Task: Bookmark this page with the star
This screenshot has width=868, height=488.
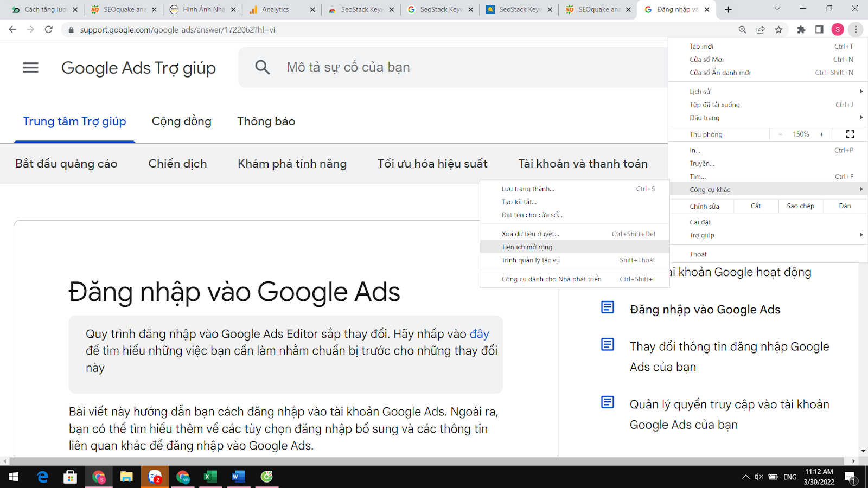Action: (x=778, y=29)
